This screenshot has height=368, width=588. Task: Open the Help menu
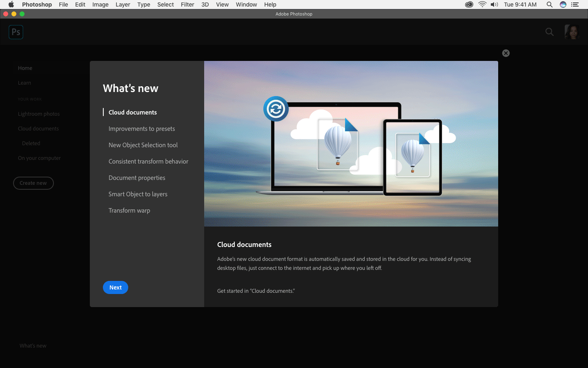pos(270,4)
